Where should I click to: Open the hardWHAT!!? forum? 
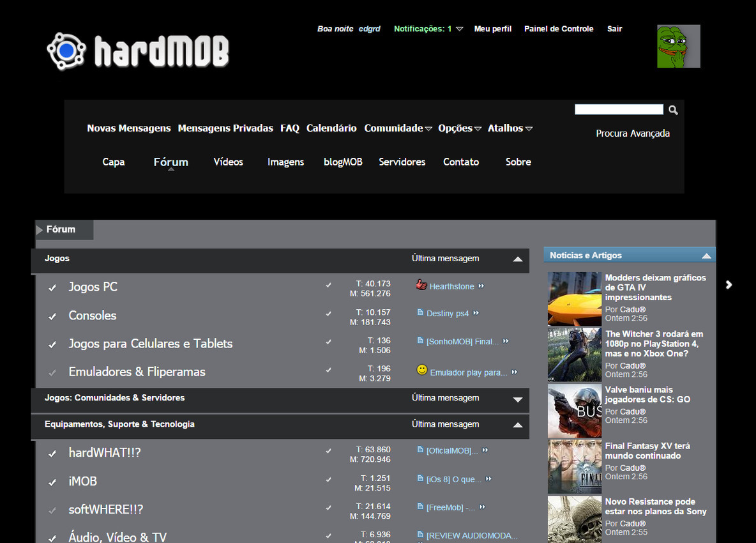pyautogui.click(x=105, y=453)
